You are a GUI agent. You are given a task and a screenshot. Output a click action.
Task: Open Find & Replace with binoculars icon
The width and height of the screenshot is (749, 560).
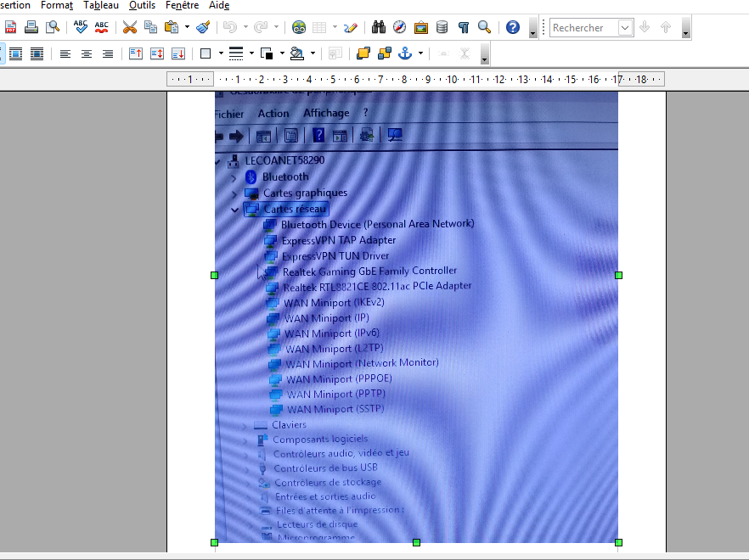tap(379, 27)
